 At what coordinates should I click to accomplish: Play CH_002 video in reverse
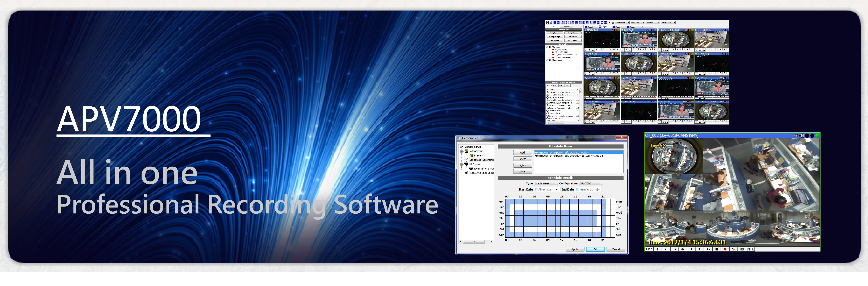691,249
